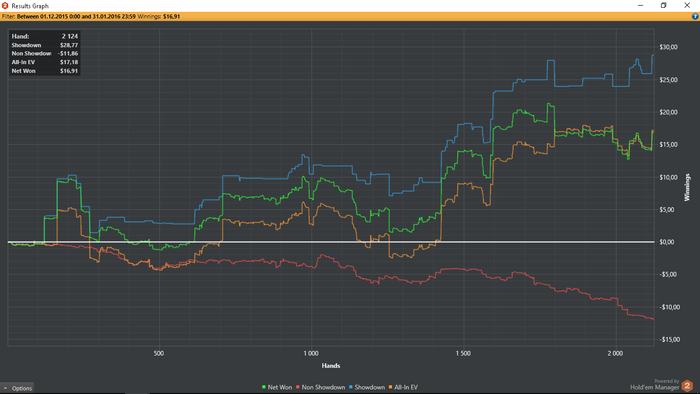Click the Showdown $28,77 info row

tap(45, 45)
